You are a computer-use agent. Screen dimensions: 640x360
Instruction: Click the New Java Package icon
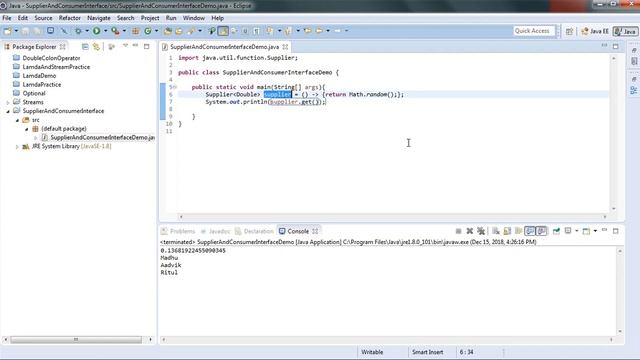click(x=136, y=31)
